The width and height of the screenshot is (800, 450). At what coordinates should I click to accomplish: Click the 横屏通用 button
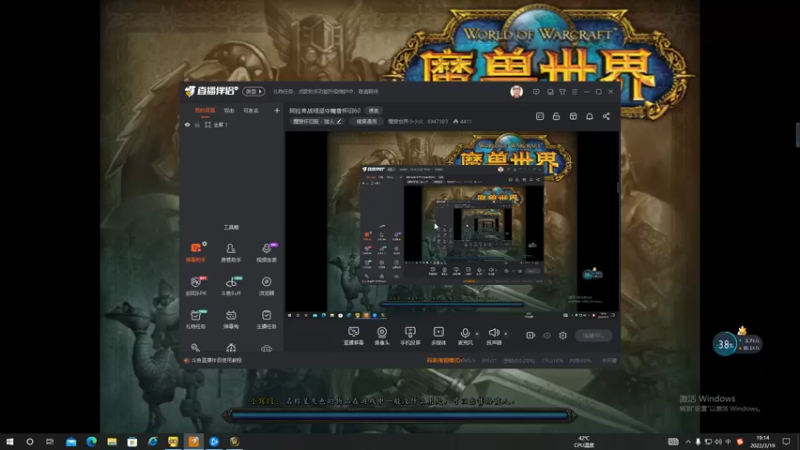coord(367,121)
